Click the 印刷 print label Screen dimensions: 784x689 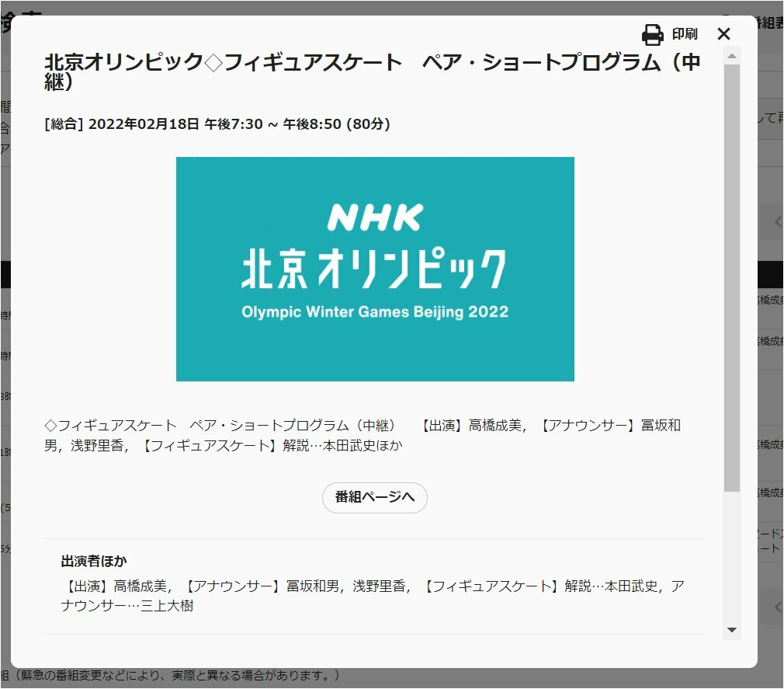point(685,34)
